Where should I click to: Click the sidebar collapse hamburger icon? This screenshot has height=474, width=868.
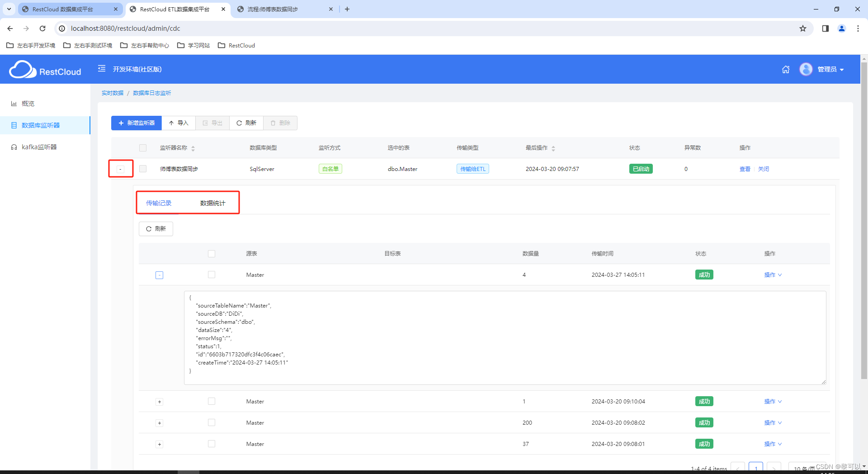tap(101, 69)
